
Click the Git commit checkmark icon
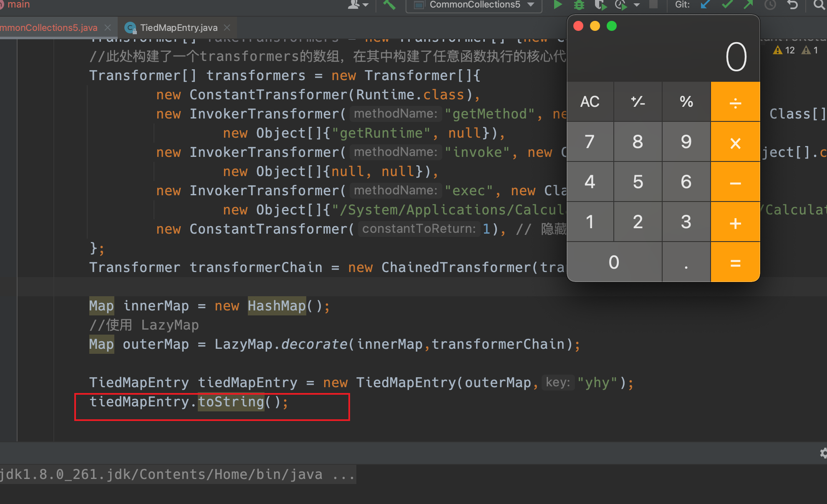pyautogui.click(x=727, y=5)
